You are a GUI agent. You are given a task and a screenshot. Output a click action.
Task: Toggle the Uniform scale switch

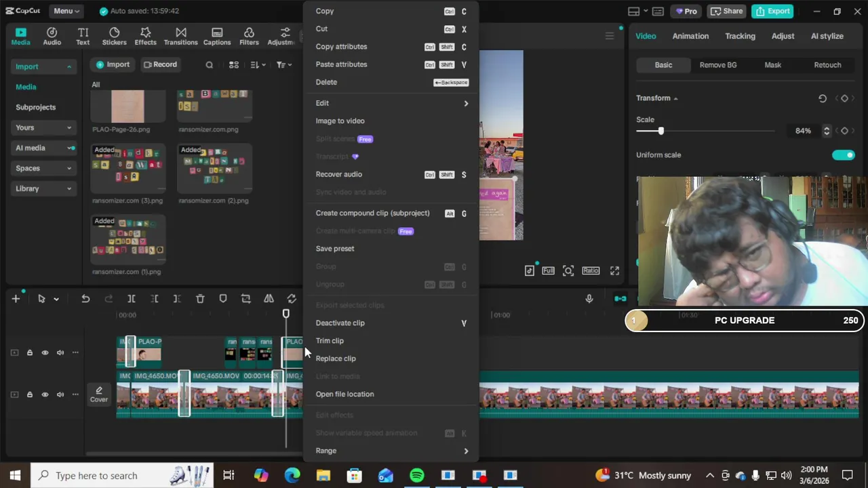tap(844, 155)
